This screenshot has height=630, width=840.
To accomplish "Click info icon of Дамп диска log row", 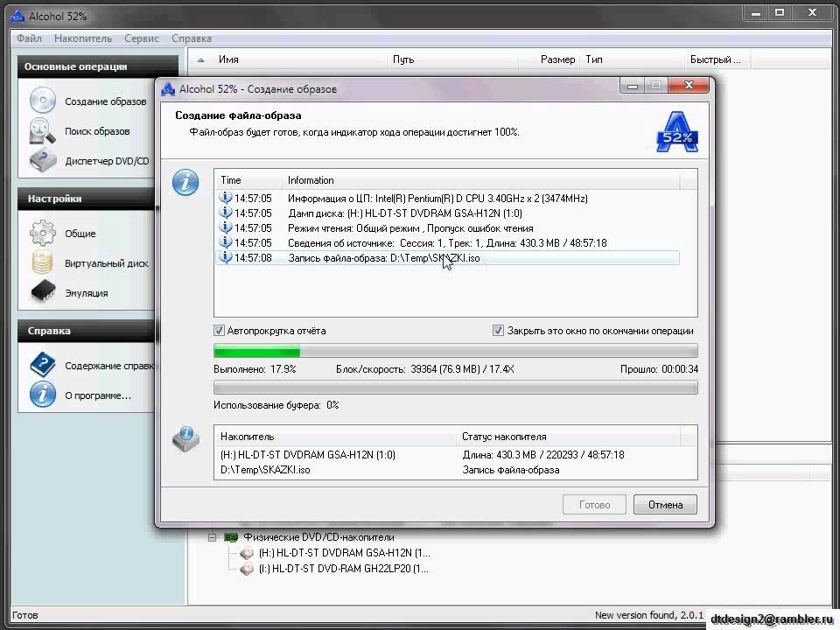I will (226, 213).
